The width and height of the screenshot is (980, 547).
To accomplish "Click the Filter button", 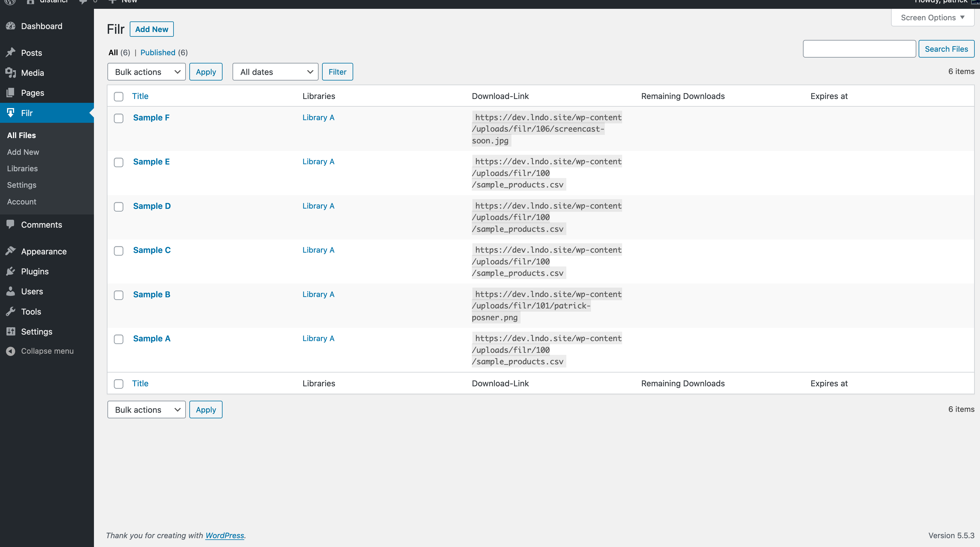I will [x=337, y=72].
